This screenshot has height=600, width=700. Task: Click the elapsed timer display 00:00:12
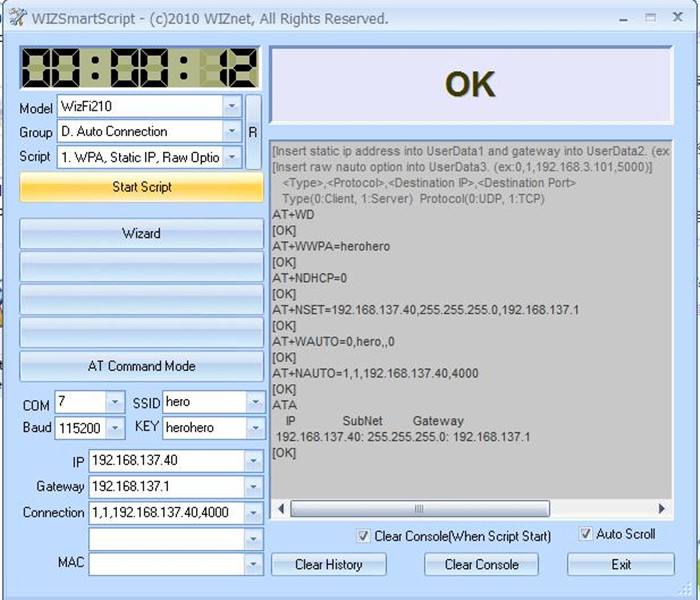click(140, 68)
